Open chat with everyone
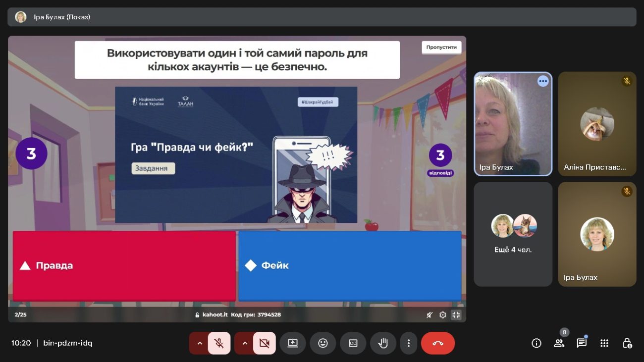644x362 pixels. point(582,343)
